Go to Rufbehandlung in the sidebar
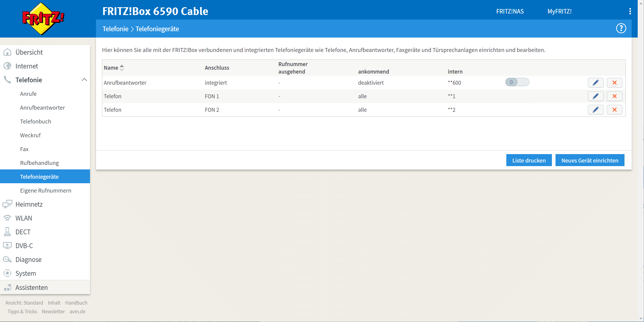This screenshot has width=644, height=322. (x=39, y=163)
